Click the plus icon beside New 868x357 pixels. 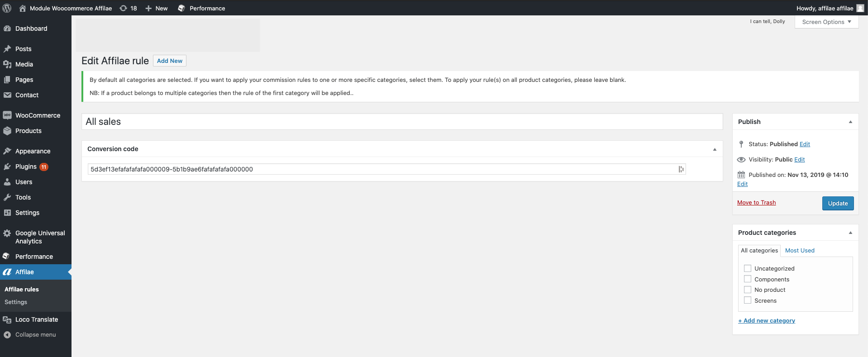[148, 8]
